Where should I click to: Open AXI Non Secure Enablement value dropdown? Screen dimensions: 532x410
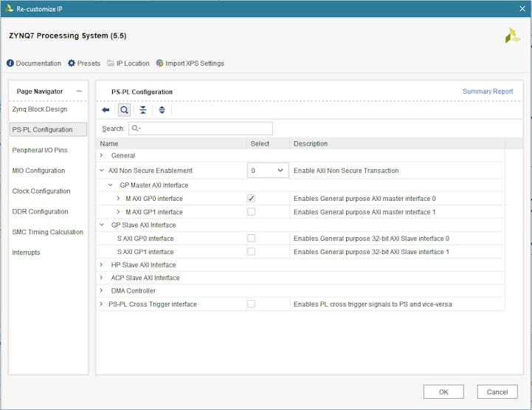pos(268,170)
